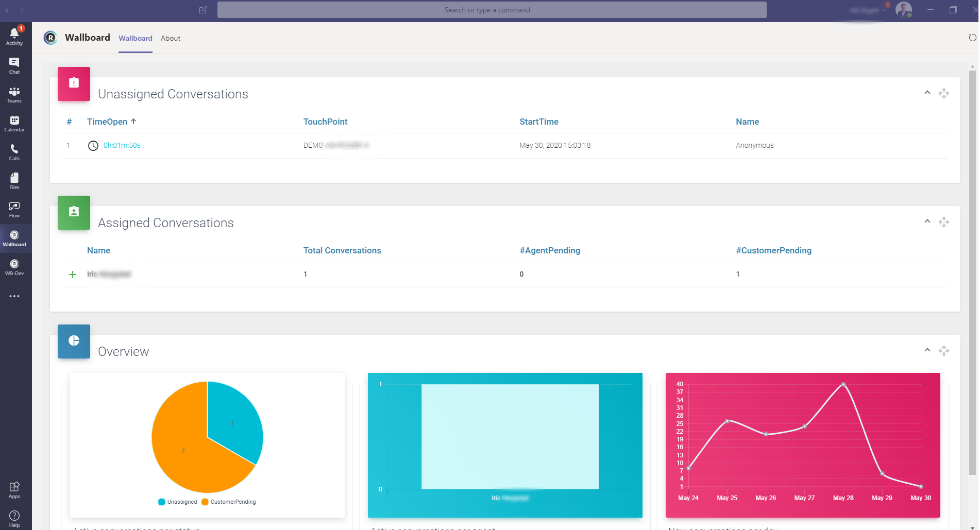Open Files in the left rail
980x530 pixels.
(14, 181)
